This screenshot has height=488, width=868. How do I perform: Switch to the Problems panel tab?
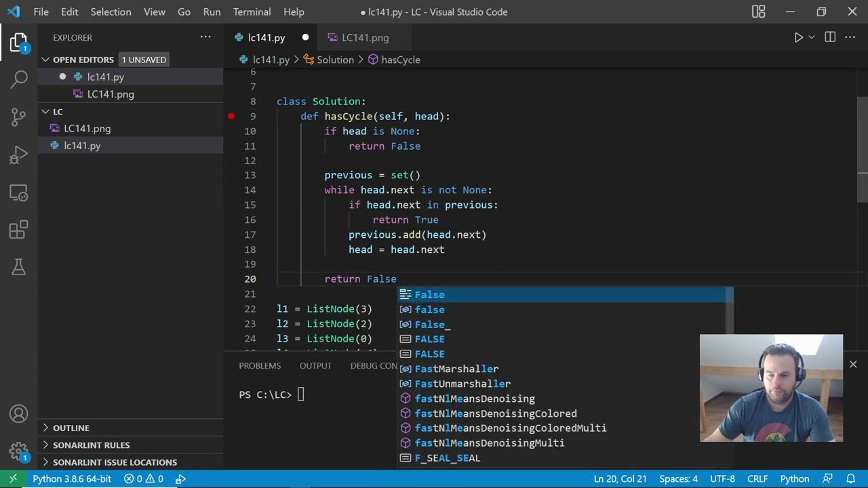tap(260, 365)
